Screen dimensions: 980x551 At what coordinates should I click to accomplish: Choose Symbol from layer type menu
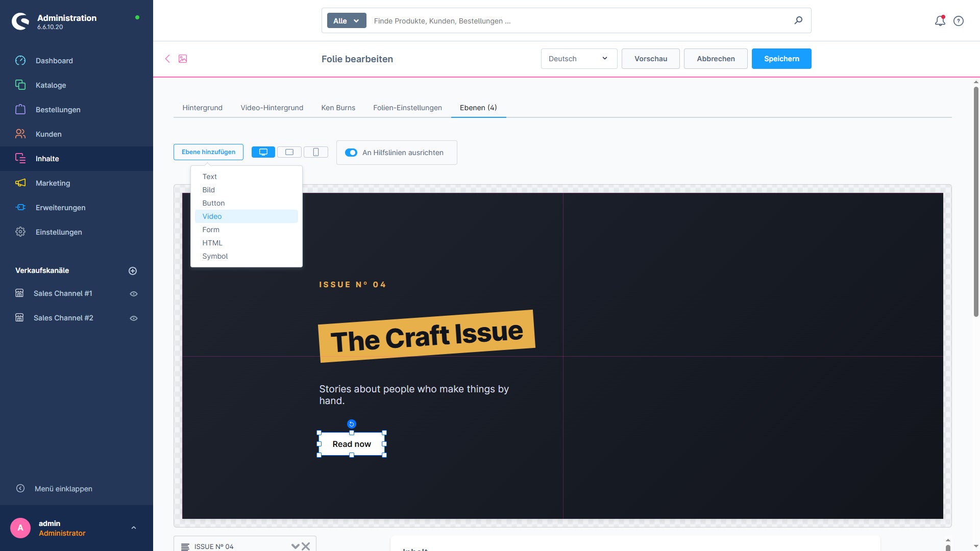tap(247, 256)
